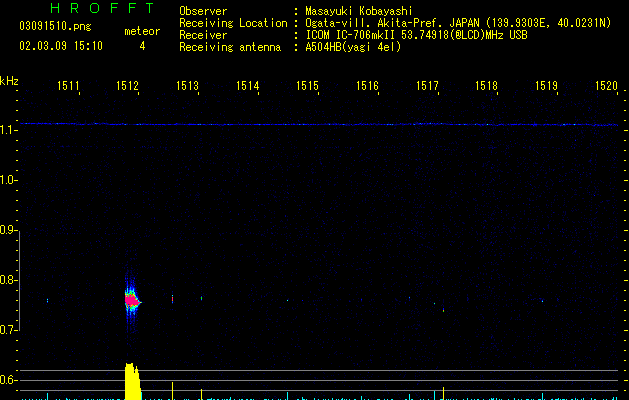The width and height of the screenshot is (629, 400).
Task: Click the blue carrier line near 1.1 kHz
Action: click(319, 124)
